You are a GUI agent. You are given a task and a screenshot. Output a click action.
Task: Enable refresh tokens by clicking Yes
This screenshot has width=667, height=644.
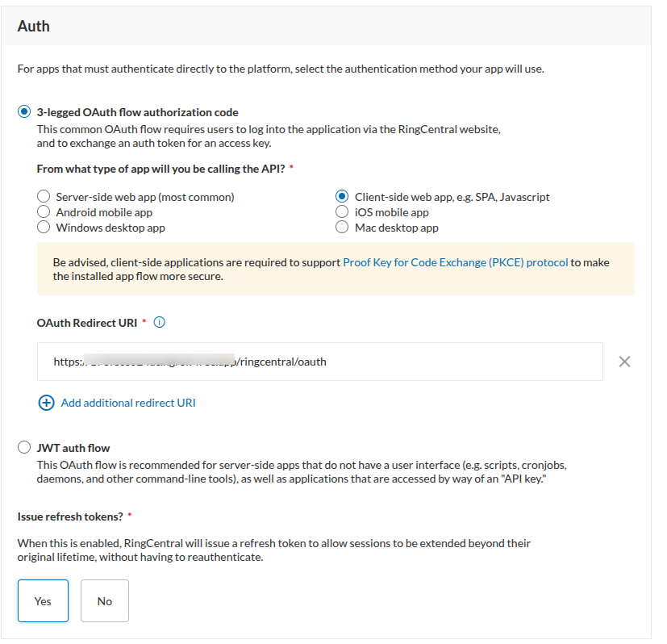tap(43, 600)
